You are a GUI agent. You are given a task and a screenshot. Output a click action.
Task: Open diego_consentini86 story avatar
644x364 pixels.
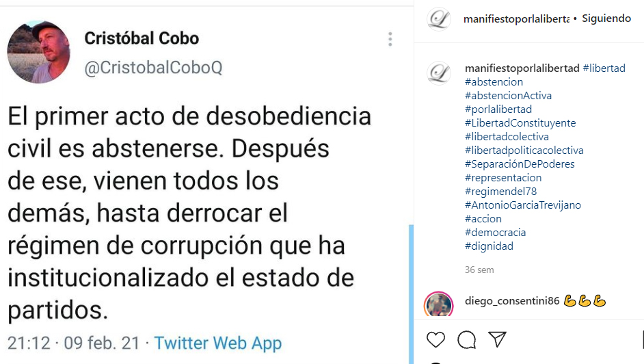439,305
